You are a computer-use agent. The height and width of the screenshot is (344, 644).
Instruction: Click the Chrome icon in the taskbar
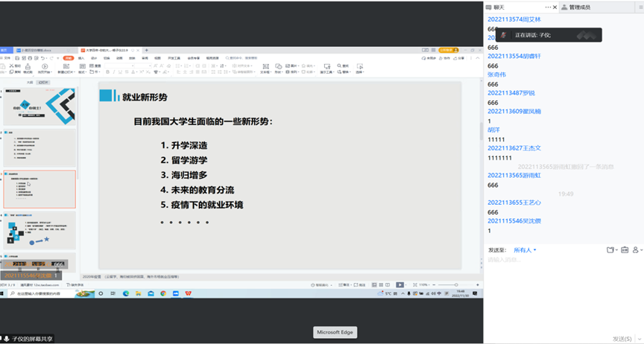(x=162, y=294)
